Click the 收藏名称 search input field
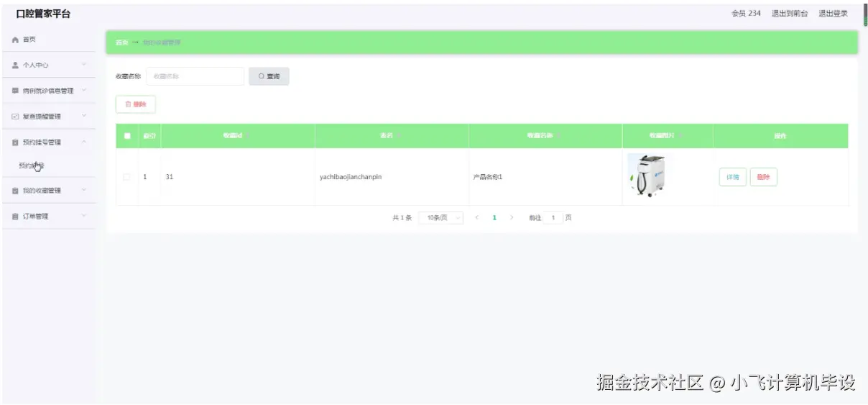This screenshot has width=868, height=405. point(195,76)
